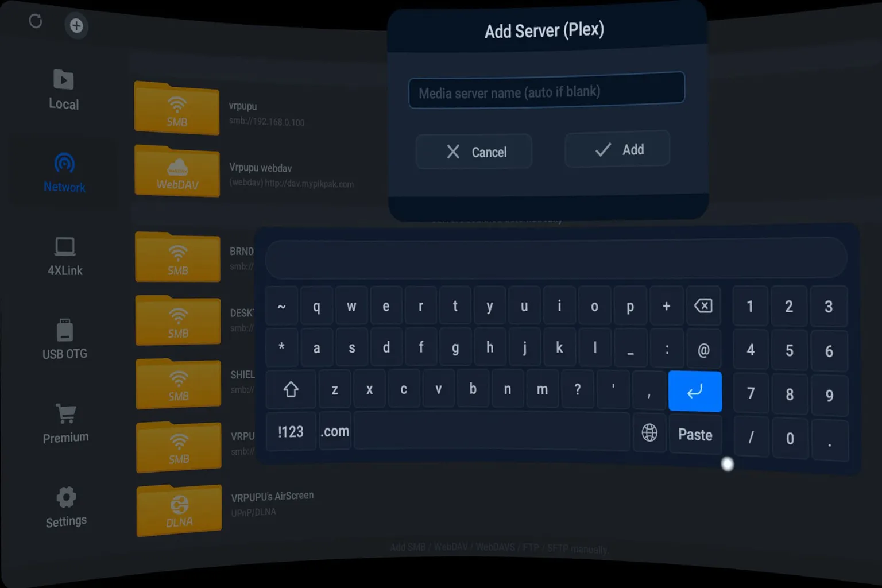Select the Network sidebar tab

[64, 173]
